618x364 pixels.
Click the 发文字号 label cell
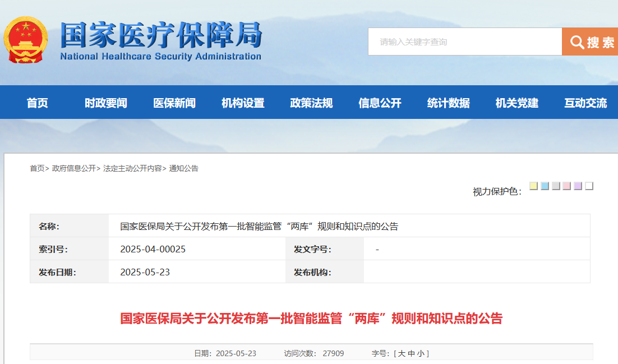[x=324, y=249]
